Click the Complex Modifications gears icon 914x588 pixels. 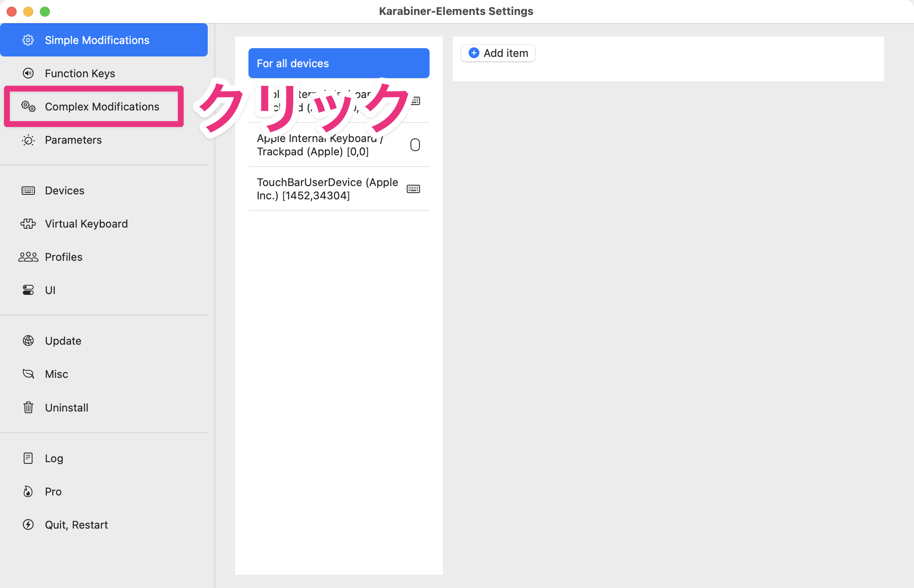28,106
